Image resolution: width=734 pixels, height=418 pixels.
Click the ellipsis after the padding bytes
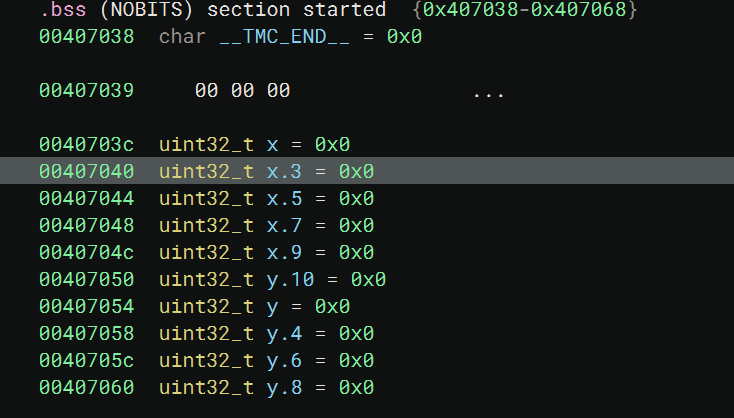[488, 91]
